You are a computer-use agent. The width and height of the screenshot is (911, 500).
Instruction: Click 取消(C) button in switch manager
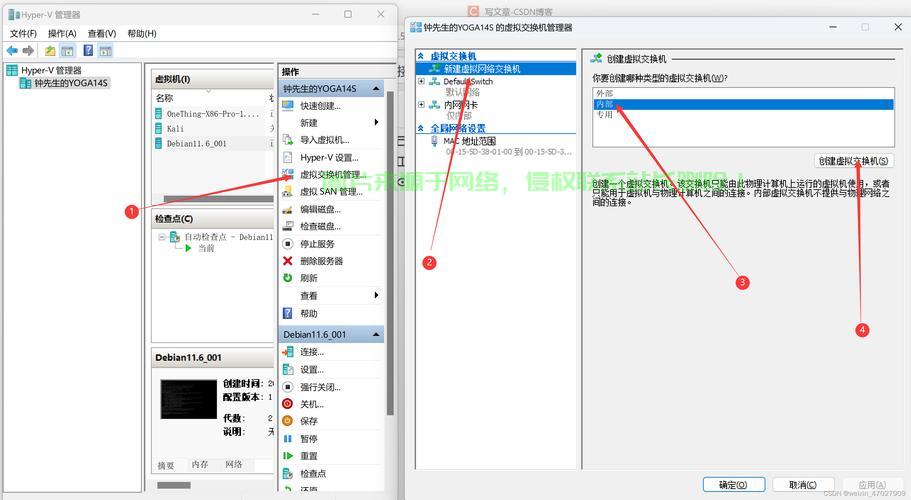(x=803, y=485)
